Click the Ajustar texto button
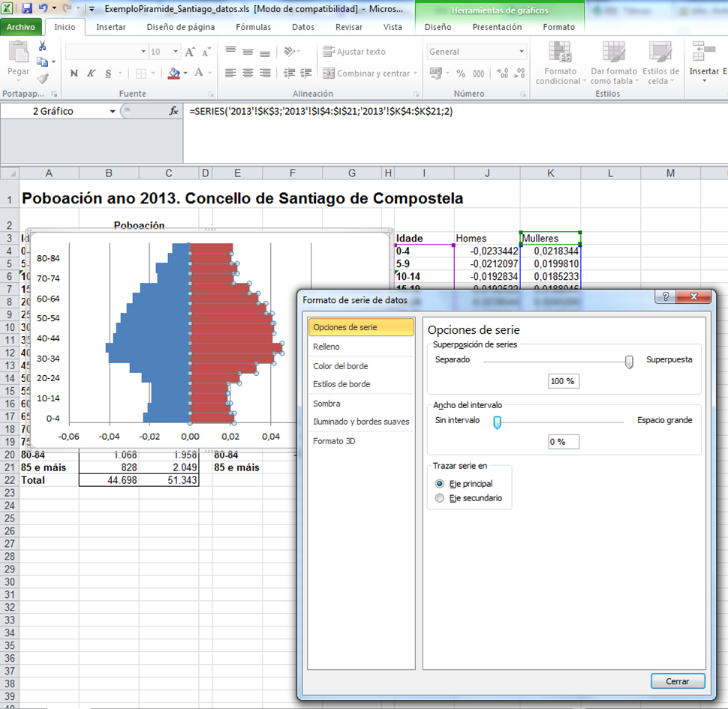 tap(354, 52)
